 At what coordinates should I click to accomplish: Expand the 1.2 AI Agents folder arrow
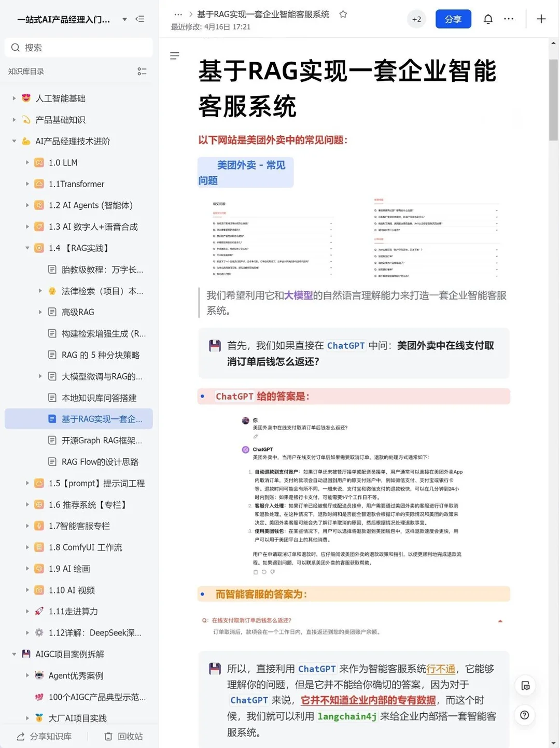pos(27,205)
